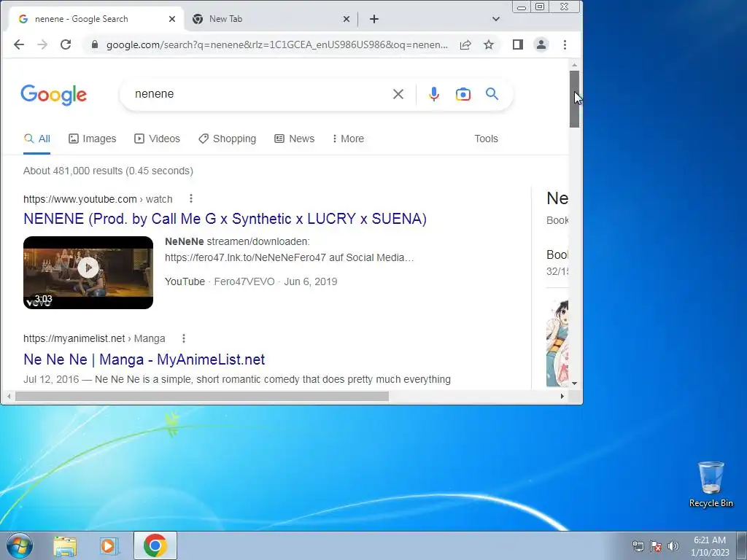Screen dimensions: 747x560
Task: Select the nenene - Google Search tab
Action: [x=96, y=19]
